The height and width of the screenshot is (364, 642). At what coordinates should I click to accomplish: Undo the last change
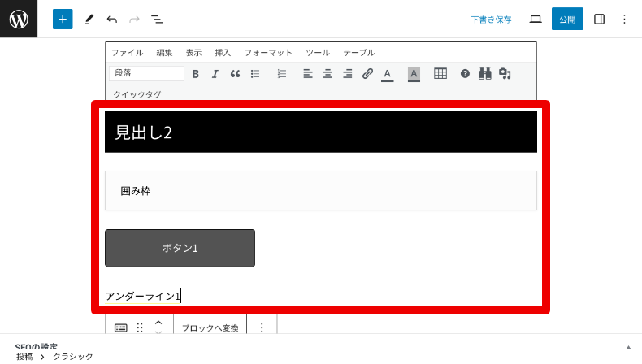pos(112,19)
